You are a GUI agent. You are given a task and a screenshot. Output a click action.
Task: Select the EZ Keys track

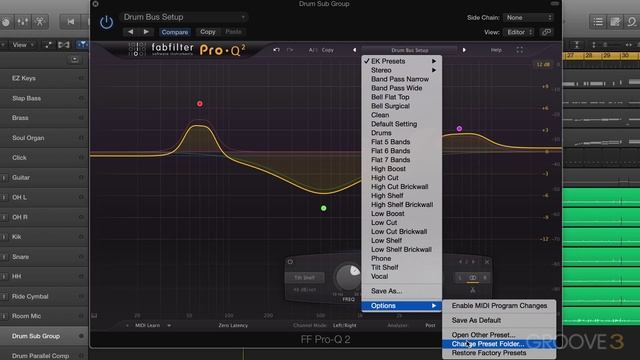click(44, 78)
